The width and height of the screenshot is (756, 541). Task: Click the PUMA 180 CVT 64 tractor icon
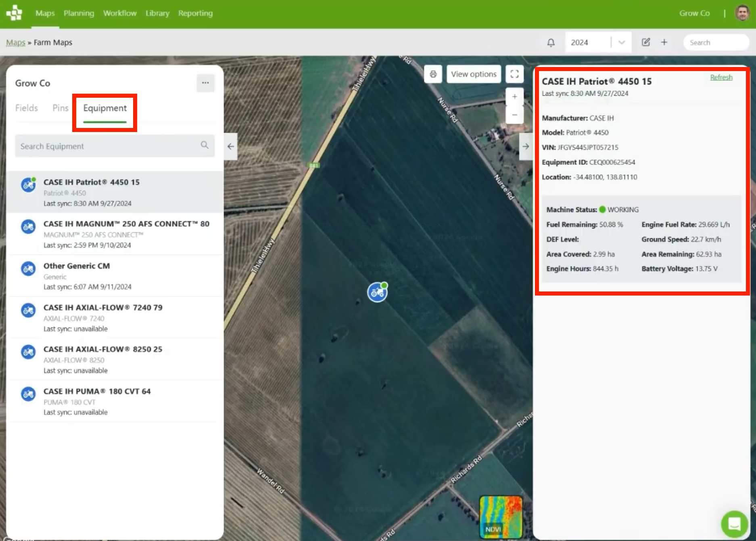[x=28, y=394]
